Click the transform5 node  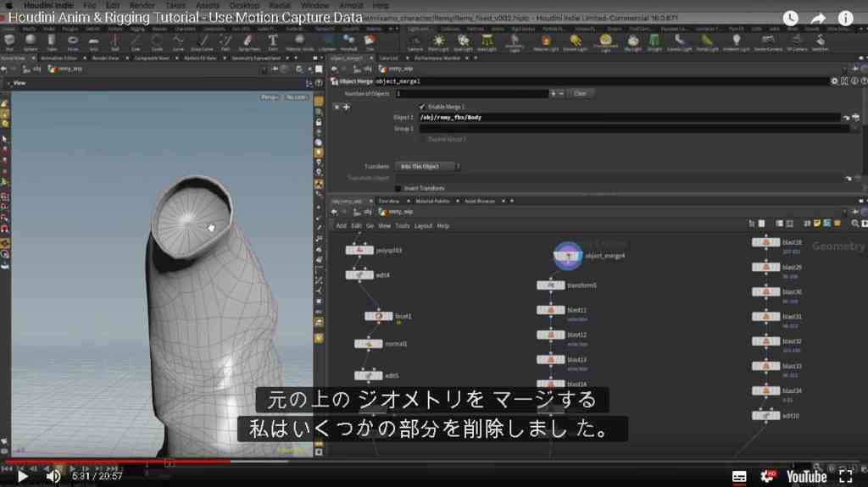551,285
